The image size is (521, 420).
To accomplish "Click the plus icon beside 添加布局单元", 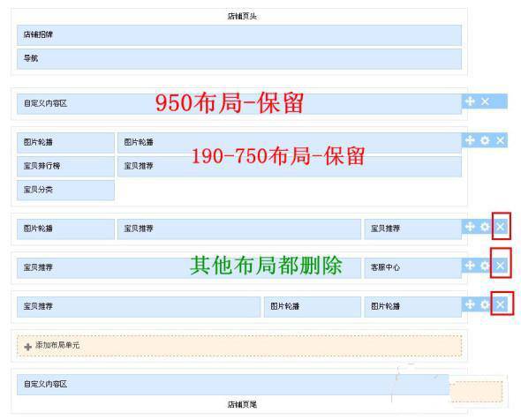I will point(28,347).
